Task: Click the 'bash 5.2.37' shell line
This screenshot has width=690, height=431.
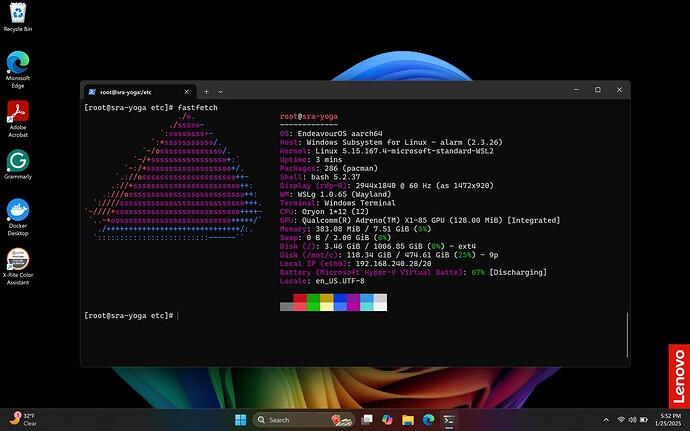Action: (x=320, y=177)
